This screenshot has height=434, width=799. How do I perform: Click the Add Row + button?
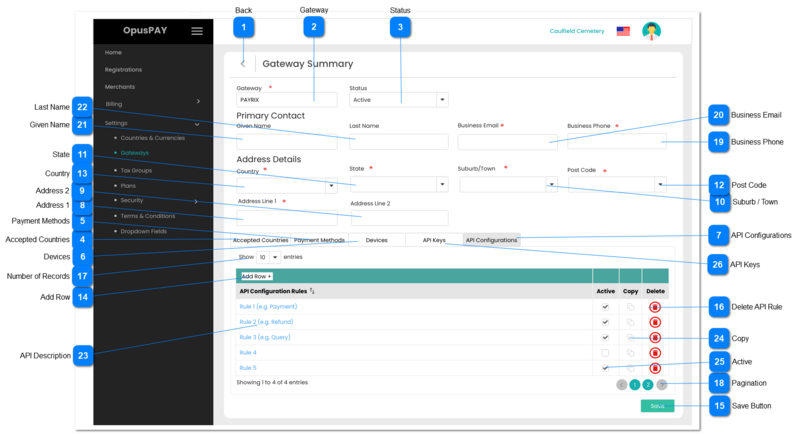click(256, 276)
